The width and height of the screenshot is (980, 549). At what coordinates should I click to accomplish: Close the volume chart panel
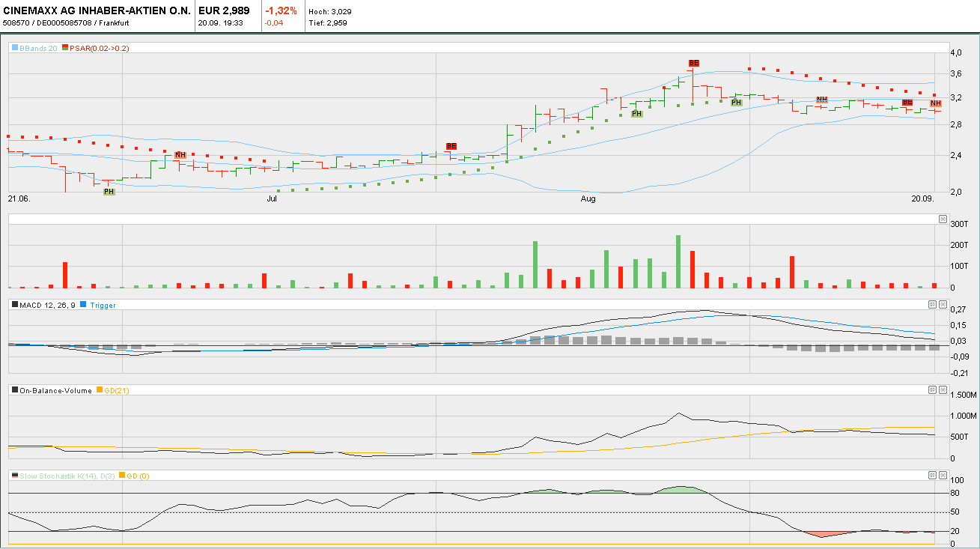click(943, 219)
